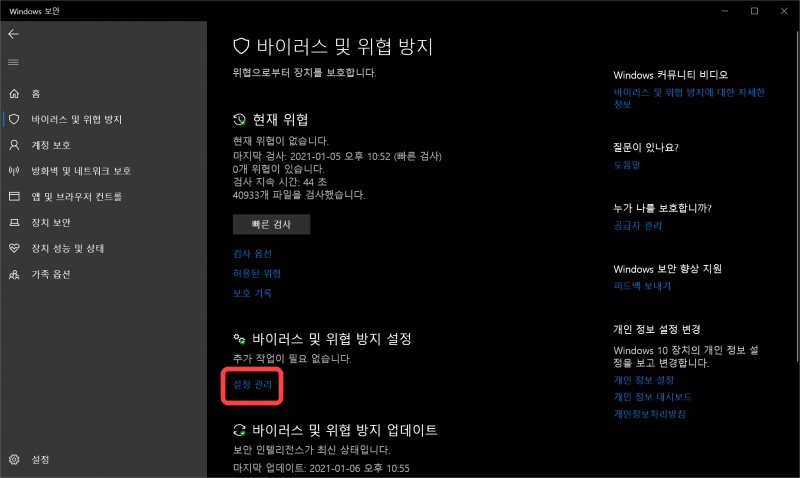The image size is (800, 478).
Task: Click the 현재 위협 heading text
Action: click(280, 120)
